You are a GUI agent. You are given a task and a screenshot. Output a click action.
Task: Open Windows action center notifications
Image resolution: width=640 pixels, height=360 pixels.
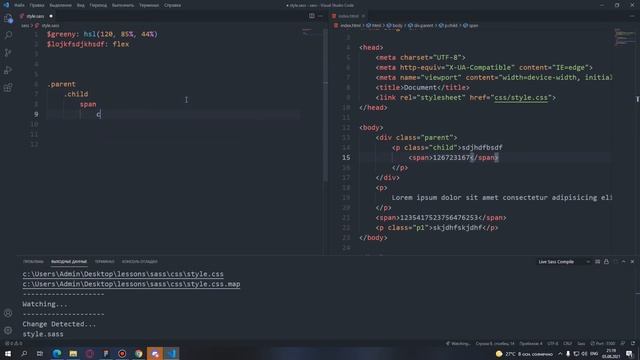[x=629, y=354]
